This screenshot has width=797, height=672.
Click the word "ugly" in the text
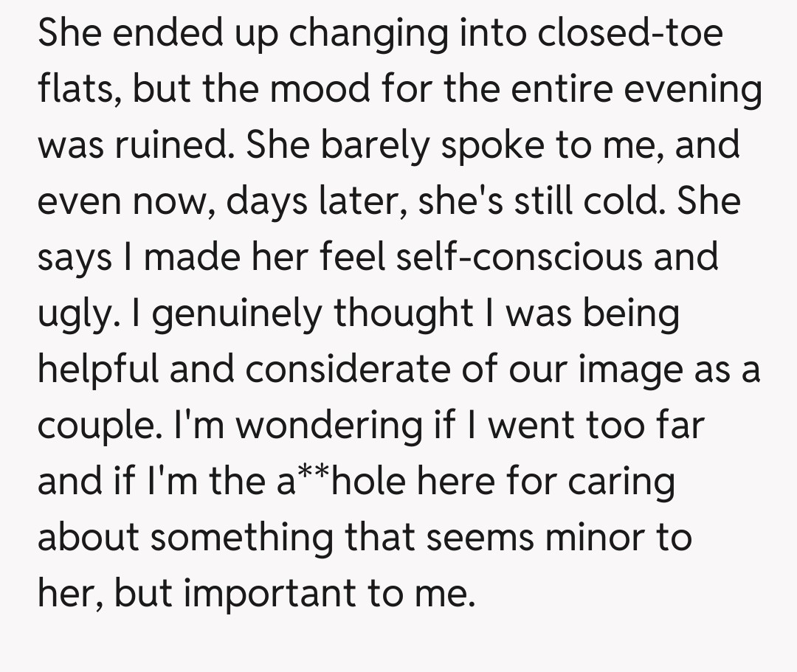(74, 315)
